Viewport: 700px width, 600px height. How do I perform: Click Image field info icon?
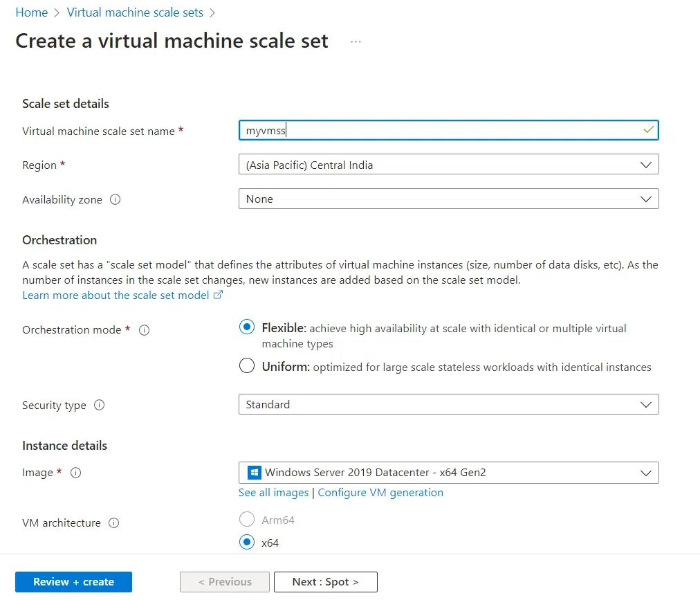tap(75, 473)
